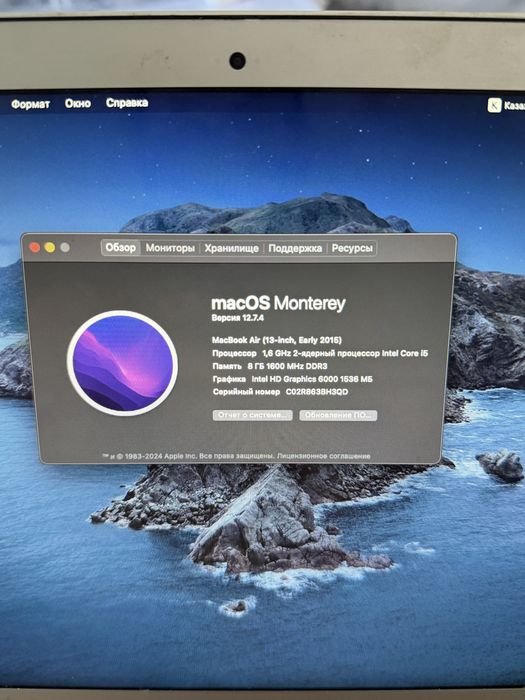The height and width of the screenshot is (700, 525).
Task: Minimize window with the yellow button
Action: [x=50, y=247]
